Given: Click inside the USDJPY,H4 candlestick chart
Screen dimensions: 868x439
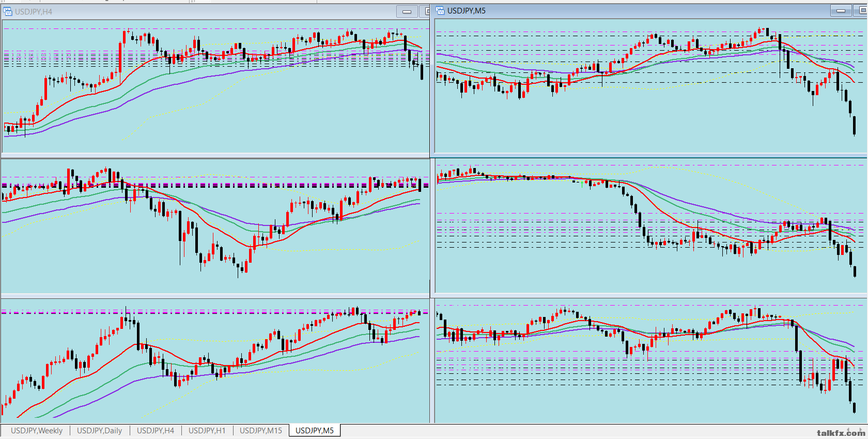Looking at the screenshot, I should (x=215, y=86).
